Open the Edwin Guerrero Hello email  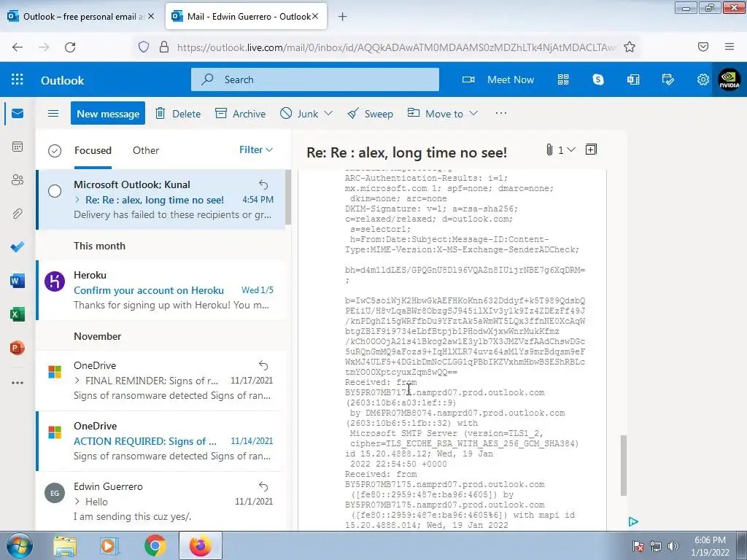(161, 501)
